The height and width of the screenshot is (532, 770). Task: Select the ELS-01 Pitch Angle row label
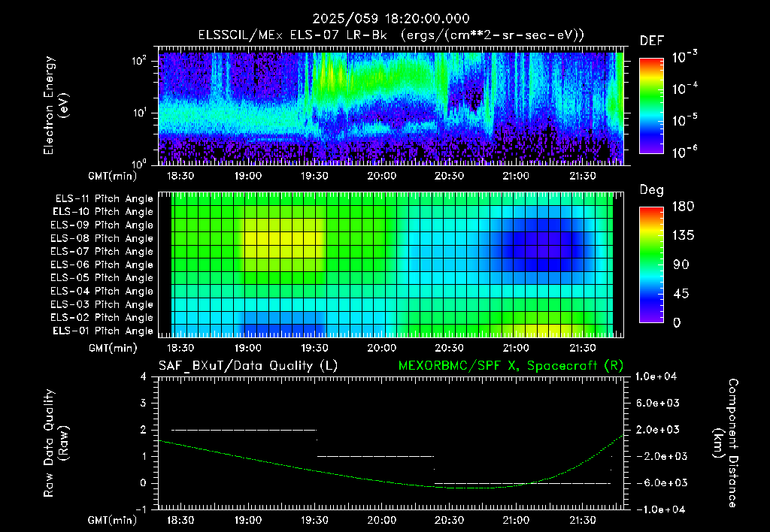(x=103, y=331)
